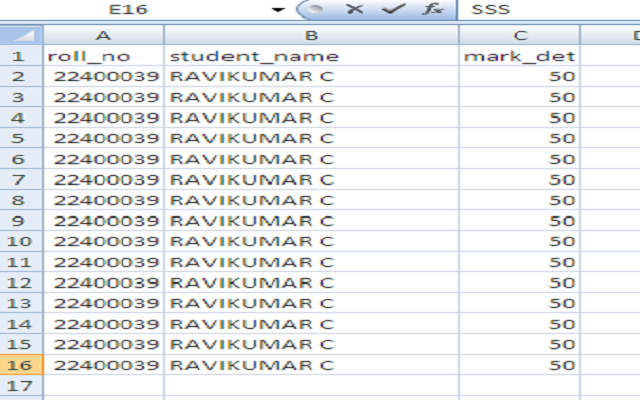Select RAVIKUMAR C in row 14
This screenshot has width=640, height=400.
311,324
